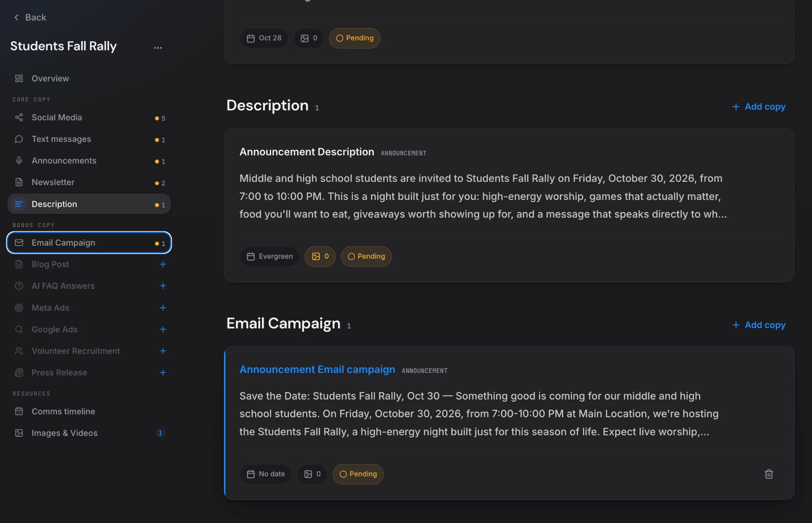Click Add copy next to Description heading
812x523 pixels.
[x=759, y=107]
